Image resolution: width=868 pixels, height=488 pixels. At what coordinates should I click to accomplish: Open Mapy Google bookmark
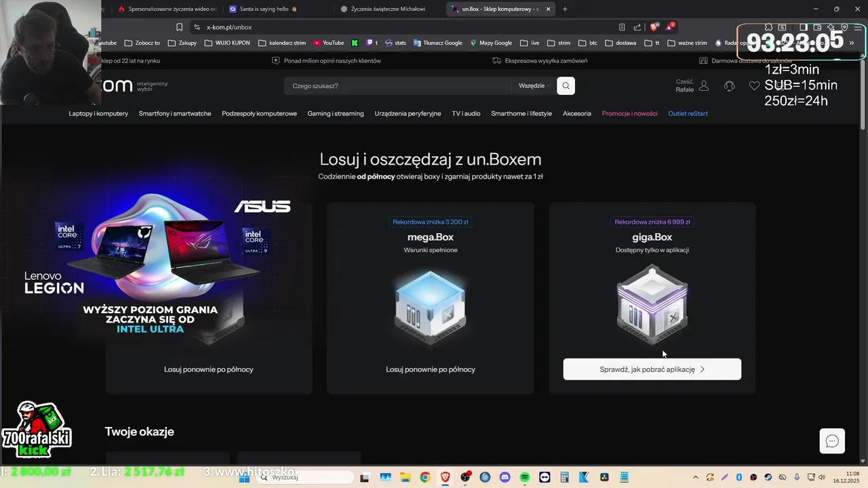coord(490,43)
